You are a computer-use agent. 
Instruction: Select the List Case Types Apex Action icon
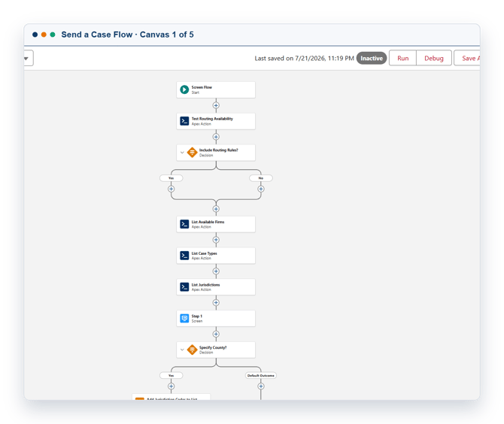[184, 256]
